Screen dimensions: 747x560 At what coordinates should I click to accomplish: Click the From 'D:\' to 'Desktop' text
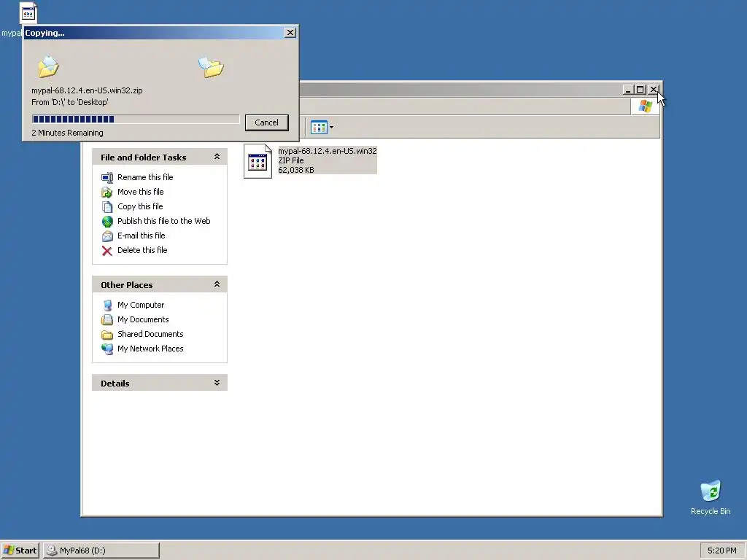(x=69, y=102)
